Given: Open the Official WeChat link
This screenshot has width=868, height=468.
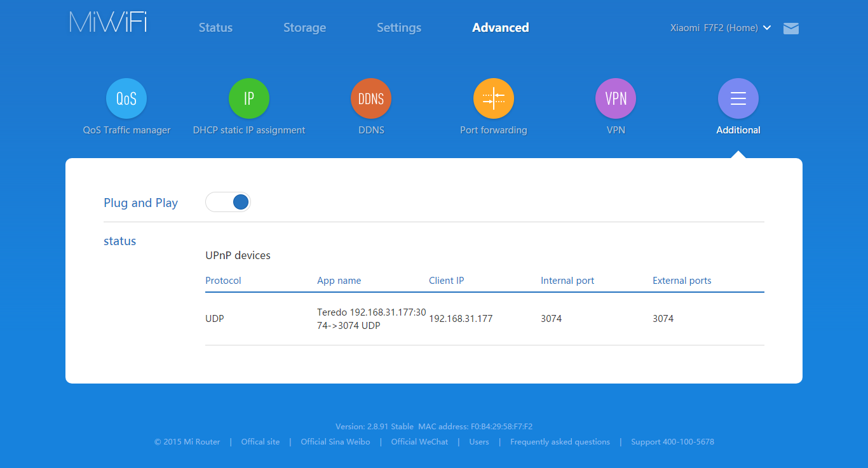Looking at the screenshot, I should click(x=419, y=442).
